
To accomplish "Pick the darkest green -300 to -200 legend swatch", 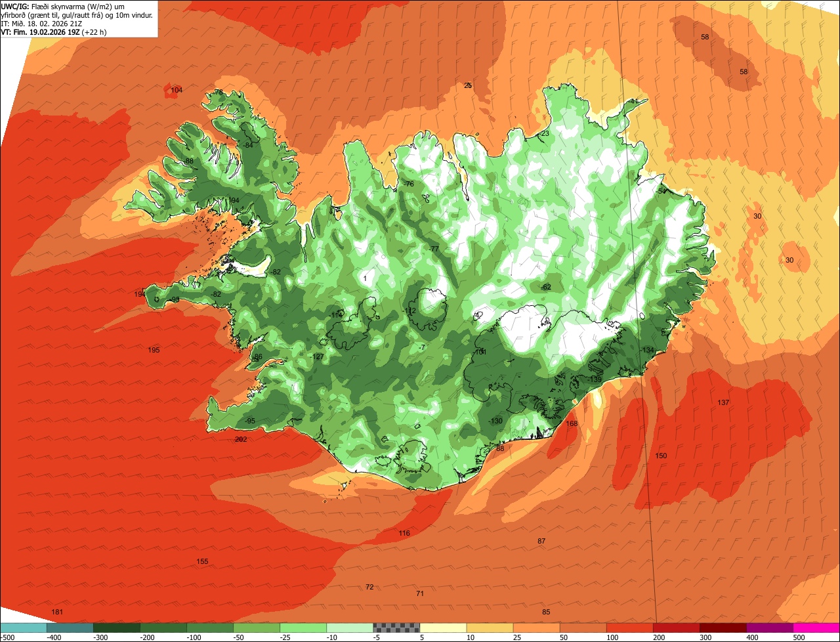I will click(116, 628).
